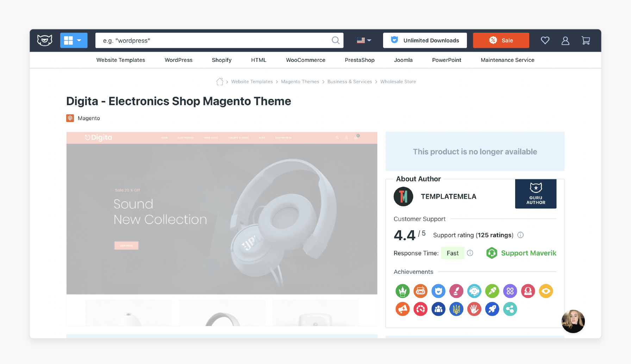
Task: Click the orange Sale button
Action: pyautogui.click(x=501, y=40)
